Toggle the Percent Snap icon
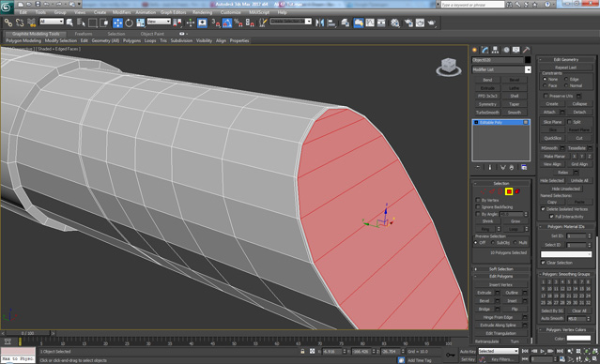This screenshot has height=364, width=600. coord(238,23)
